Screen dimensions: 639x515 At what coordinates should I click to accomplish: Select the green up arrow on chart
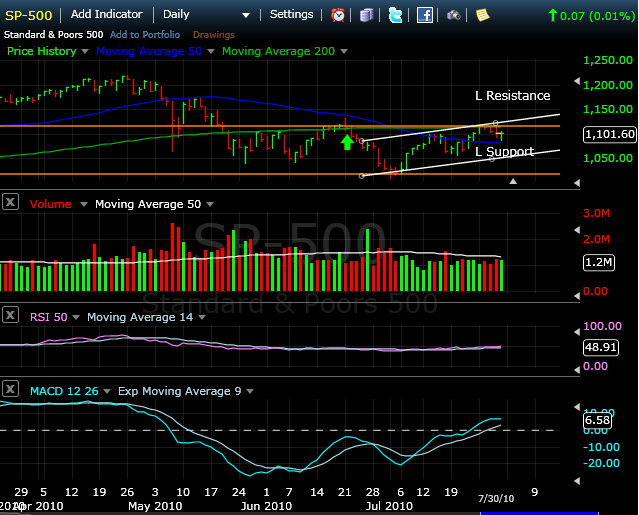tap(347, 141)
